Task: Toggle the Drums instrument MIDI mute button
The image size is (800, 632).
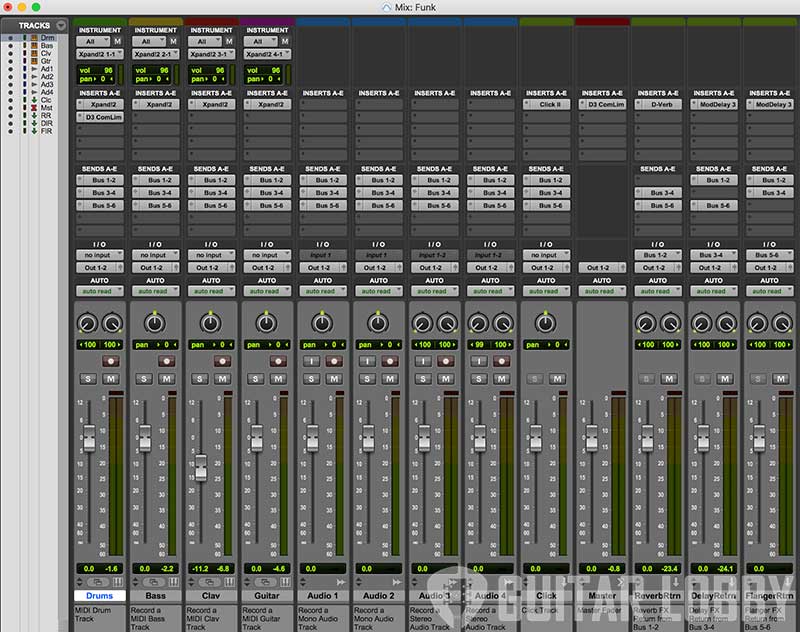Action: click(x=118, y=41)
